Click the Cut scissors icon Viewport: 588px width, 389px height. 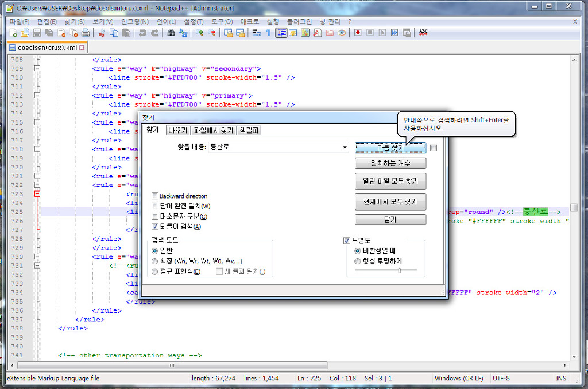tap(102, 33)
